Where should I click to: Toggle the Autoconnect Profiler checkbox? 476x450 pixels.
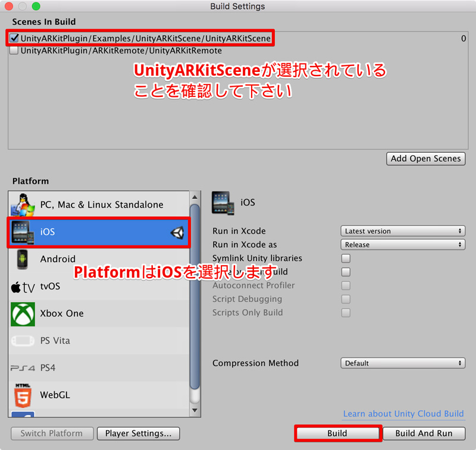[346, 286]
